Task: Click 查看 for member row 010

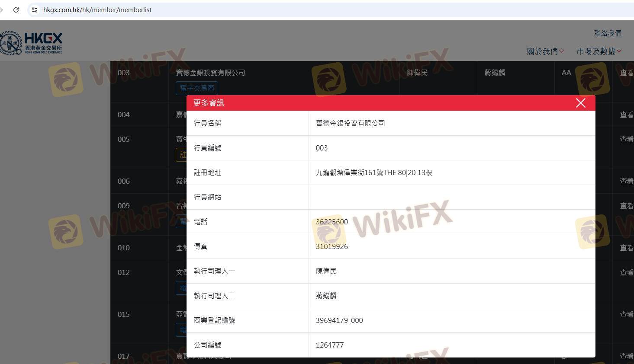Action: (626, 248)
